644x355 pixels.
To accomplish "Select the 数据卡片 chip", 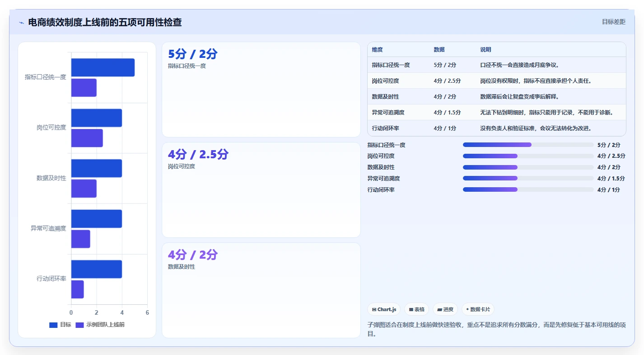I will 477,309.
